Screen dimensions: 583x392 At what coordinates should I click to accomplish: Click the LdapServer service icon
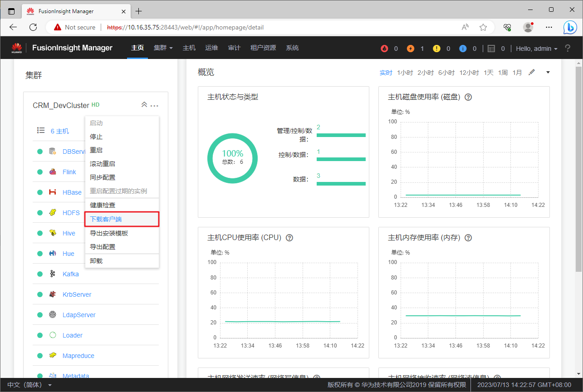[x=53, y=315]
